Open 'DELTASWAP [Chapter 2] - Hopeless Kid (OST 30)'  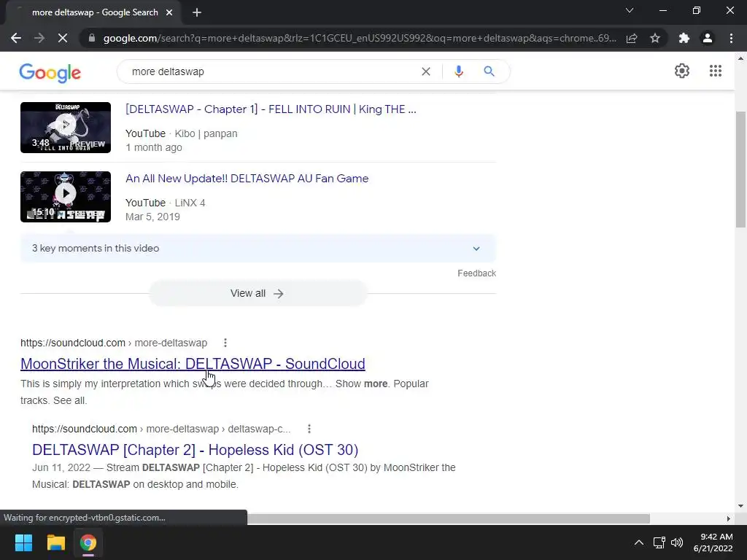click(195, 449)
